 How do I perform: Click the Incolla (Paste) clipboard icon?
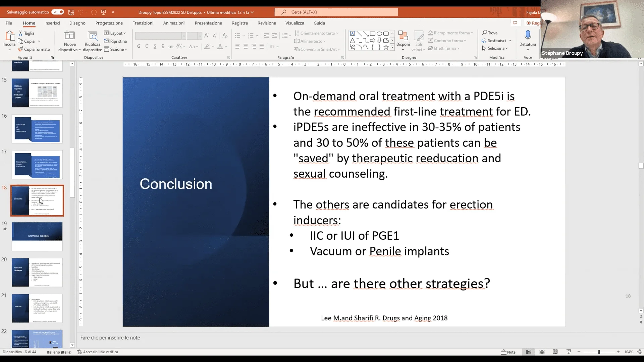(x=9, y=36)
